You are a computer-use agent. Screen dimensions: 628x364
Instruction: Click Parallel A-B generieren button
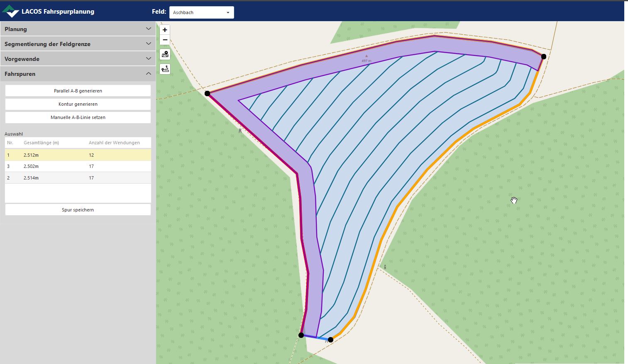78,91
